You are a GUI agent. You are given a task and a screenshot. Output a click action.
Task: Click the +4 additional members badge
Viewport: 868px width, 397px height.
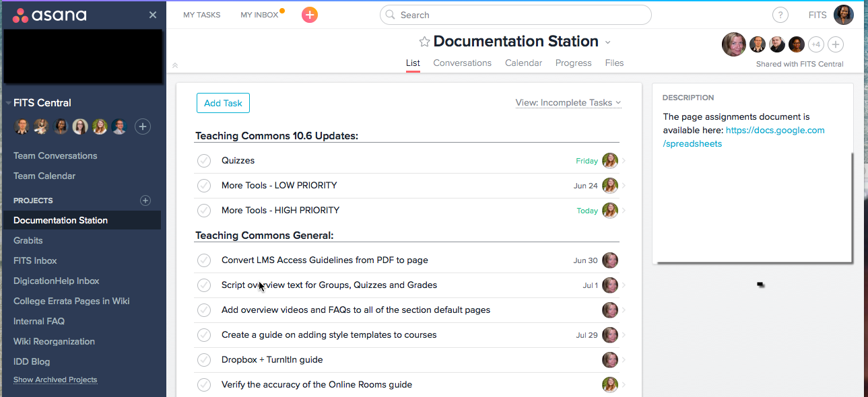815,45
